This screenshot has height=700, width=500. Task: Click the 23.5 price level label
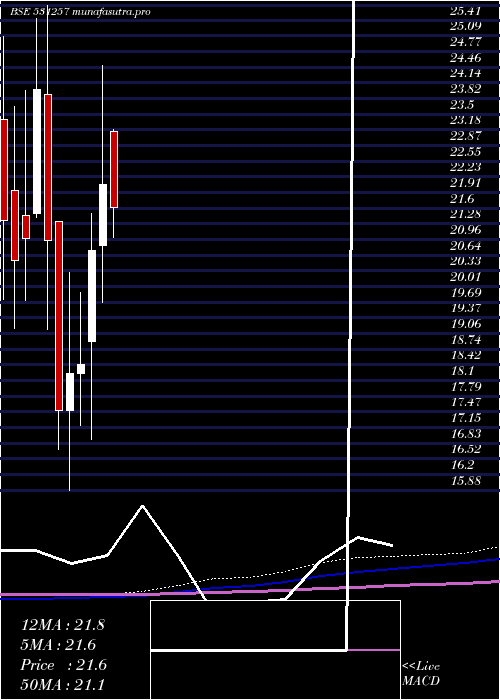(x=462, y=104)
